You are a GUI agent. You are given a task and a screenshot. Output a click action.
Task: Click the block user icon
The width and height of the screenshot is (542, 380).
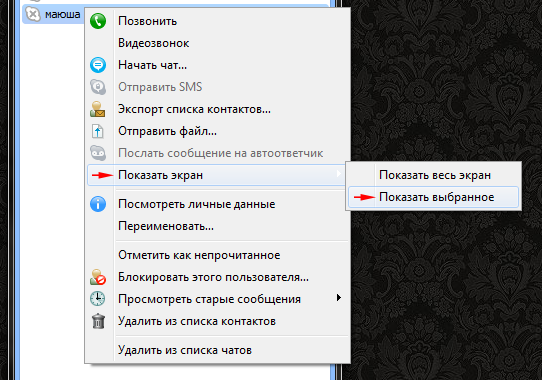tap(98, 277)
